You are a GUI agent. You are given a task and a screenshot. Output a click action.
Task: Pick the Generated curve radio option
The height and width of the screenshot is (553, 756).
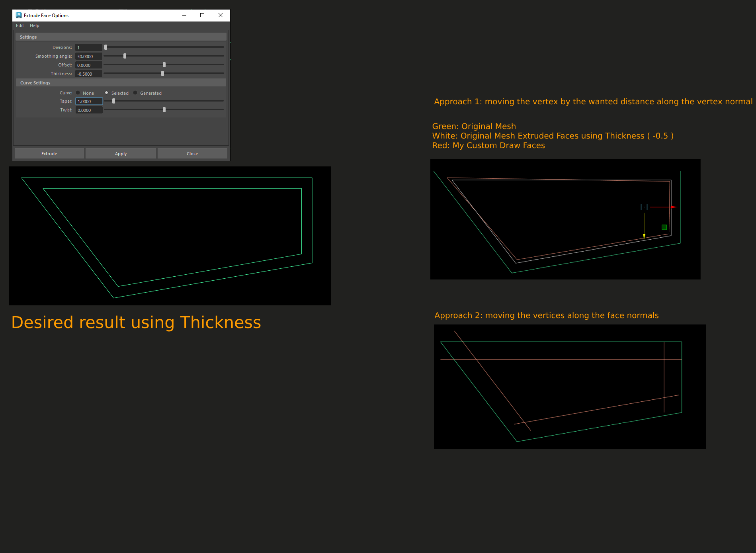point(135,93)
